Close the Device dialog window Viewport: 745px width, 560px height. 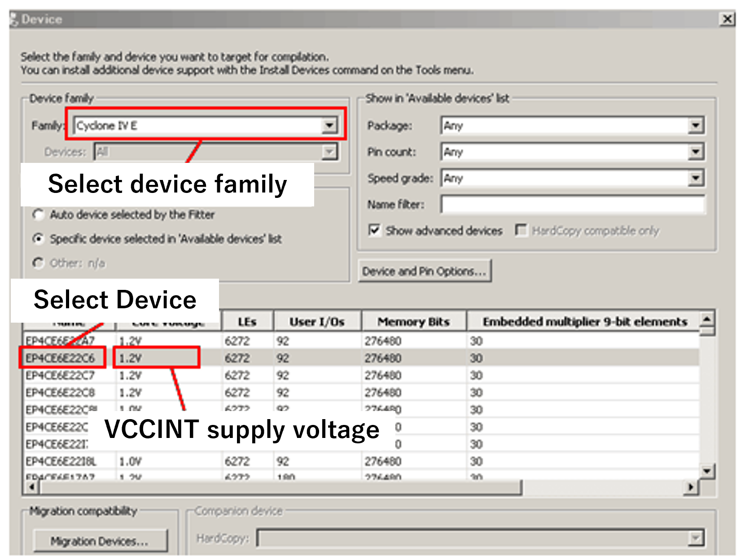coord(727,19)
